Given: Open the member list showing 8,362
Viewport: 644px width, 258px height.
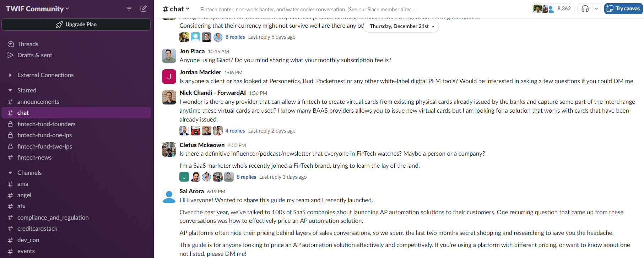Looking at the screenshot, I should pyautogui.click(x=552, y=9).
